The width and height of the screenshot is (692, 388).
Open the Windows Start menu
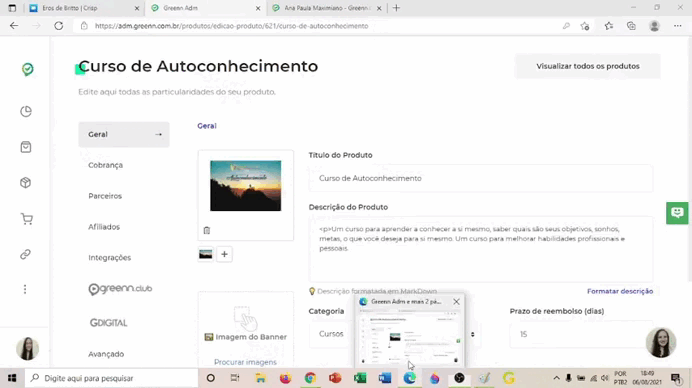click(x=12, y=378)
